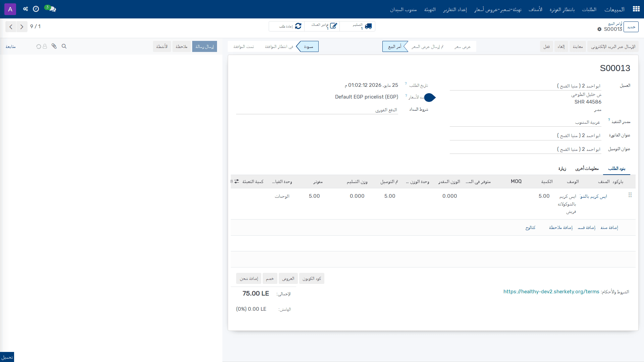Open the المبيعات menu in navbar

614,9
